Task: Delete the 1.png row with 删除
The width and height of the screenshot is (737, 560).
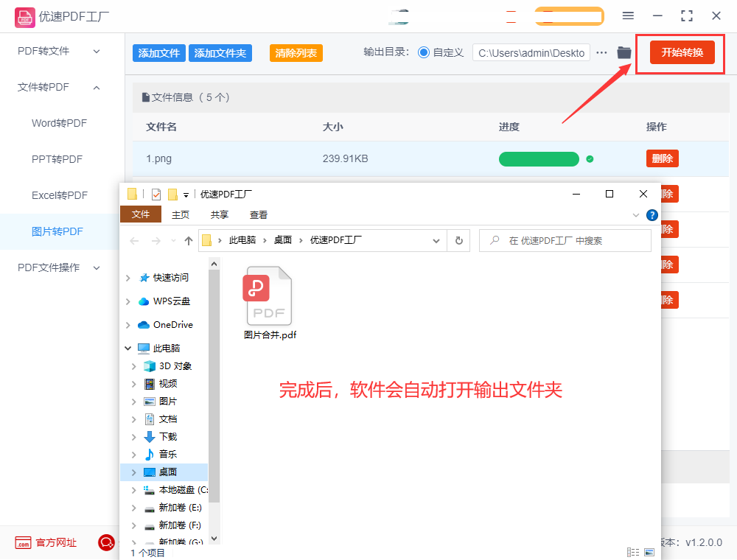Action: [x=663, y=159]
